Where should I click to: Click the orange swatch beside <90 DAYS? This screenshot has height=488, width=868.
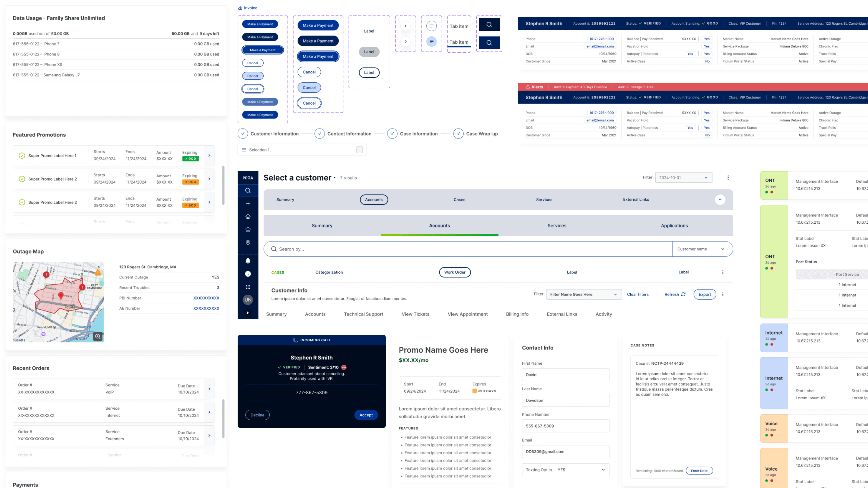tap(474, 391)
